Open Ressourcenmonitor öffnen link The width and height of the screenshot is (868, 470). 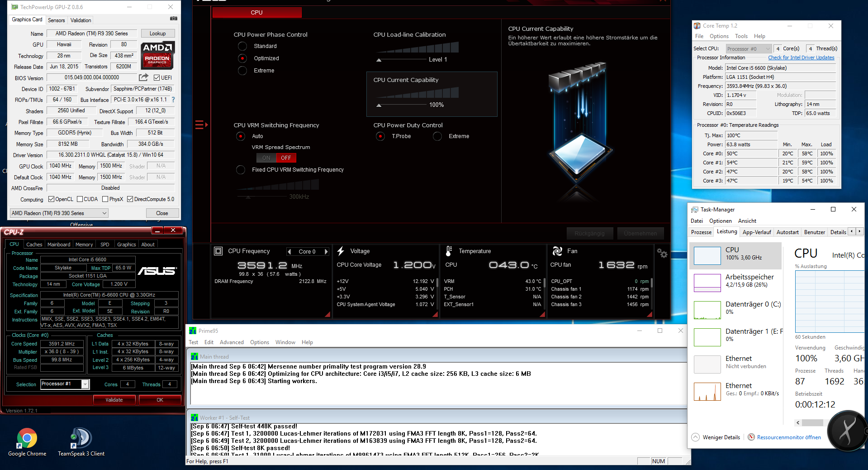click(x=789, y=437)
